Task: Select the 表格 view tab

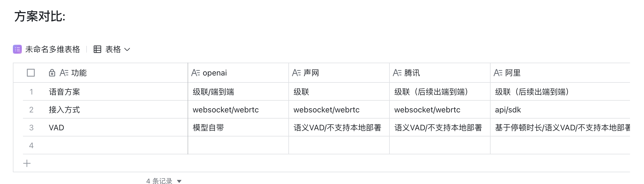Action: (x=113, y=49)
